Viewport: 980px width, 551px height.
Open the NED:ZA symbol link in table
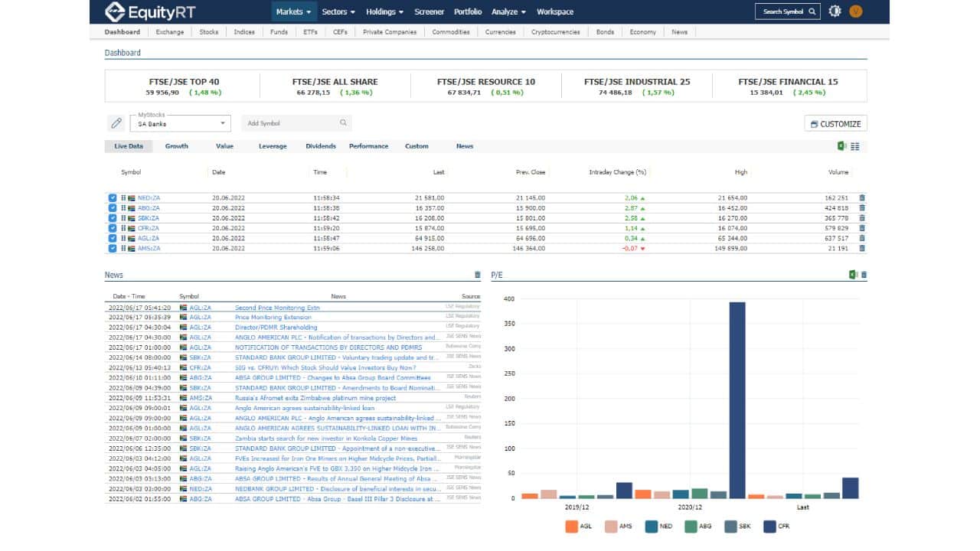pyautogui.click(x=149, y=198)
